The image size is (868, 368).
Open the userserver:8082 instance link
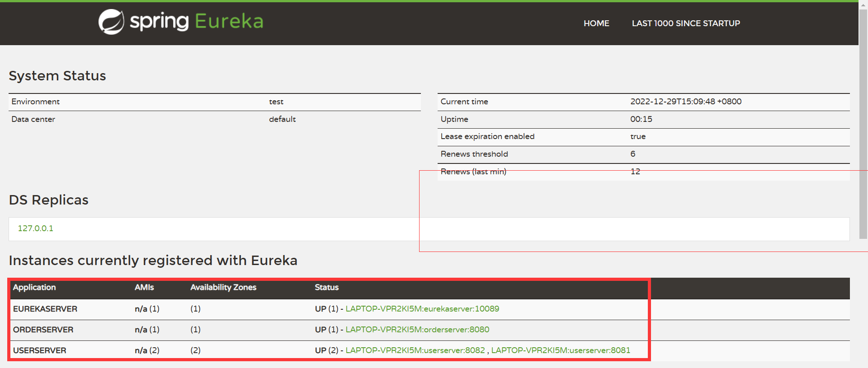415,350
